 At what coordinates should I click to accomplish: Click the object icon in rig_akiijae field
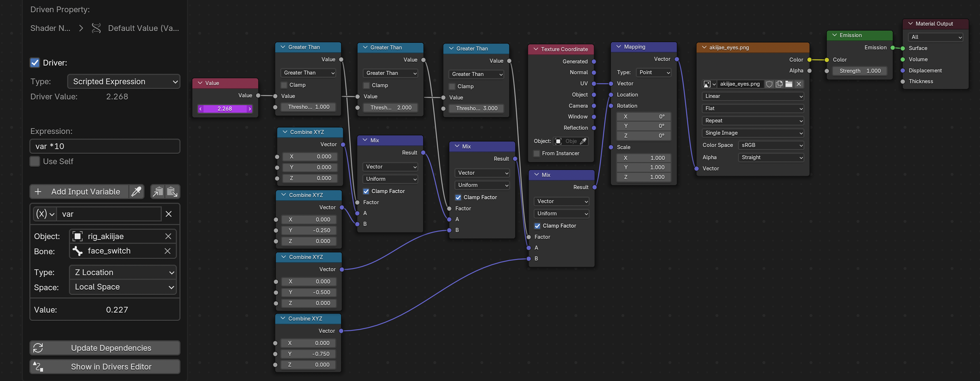tap(78, 236)
